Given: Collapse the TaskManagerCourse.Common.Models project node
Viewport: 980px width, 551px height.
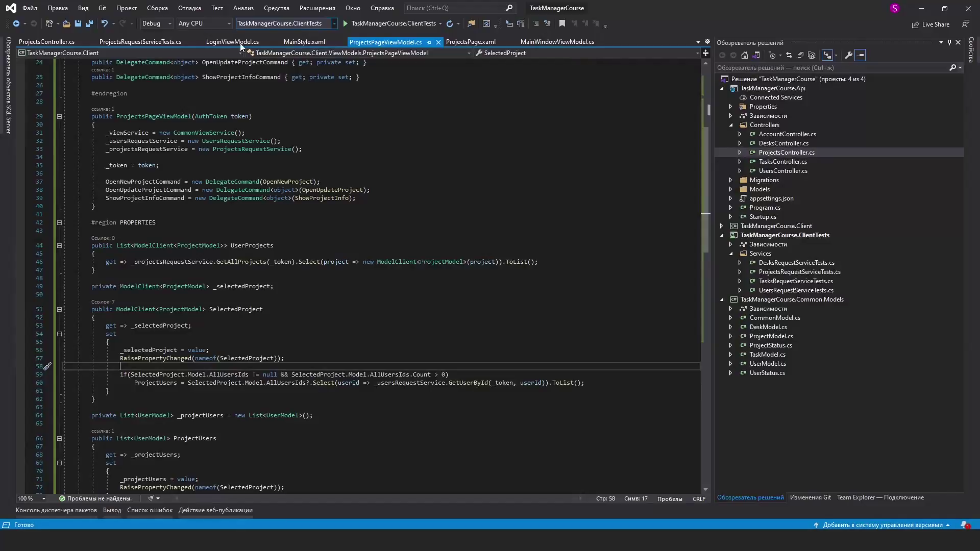Looking at the screenshot, I should click(721, 299).
